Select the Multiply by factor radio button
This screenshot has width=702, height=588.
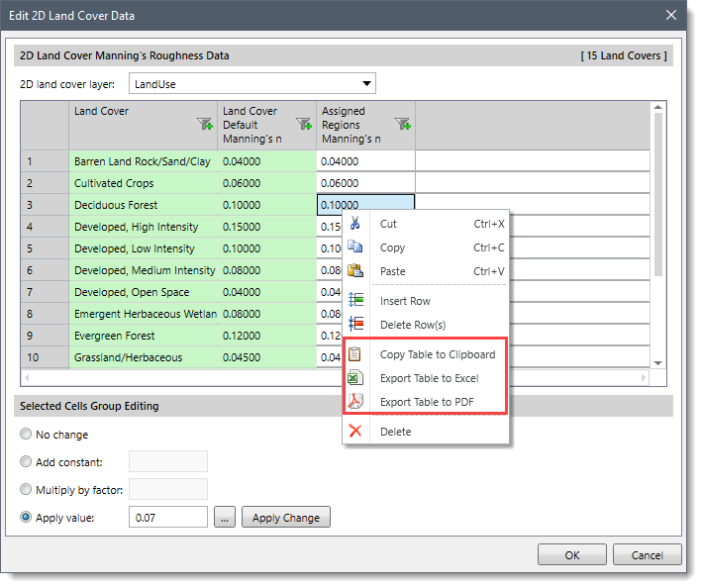coord(26,490)
